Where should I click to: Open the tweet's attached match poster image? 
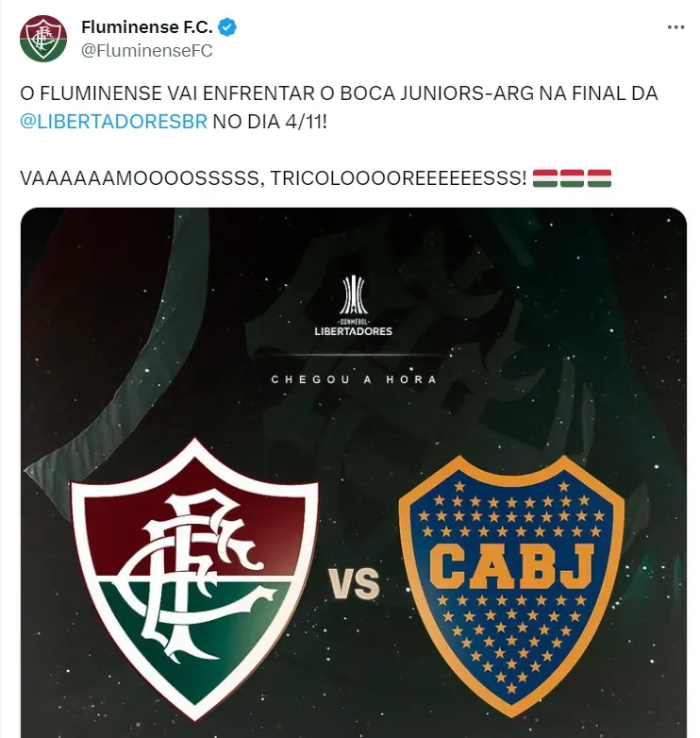click(353, 473)
